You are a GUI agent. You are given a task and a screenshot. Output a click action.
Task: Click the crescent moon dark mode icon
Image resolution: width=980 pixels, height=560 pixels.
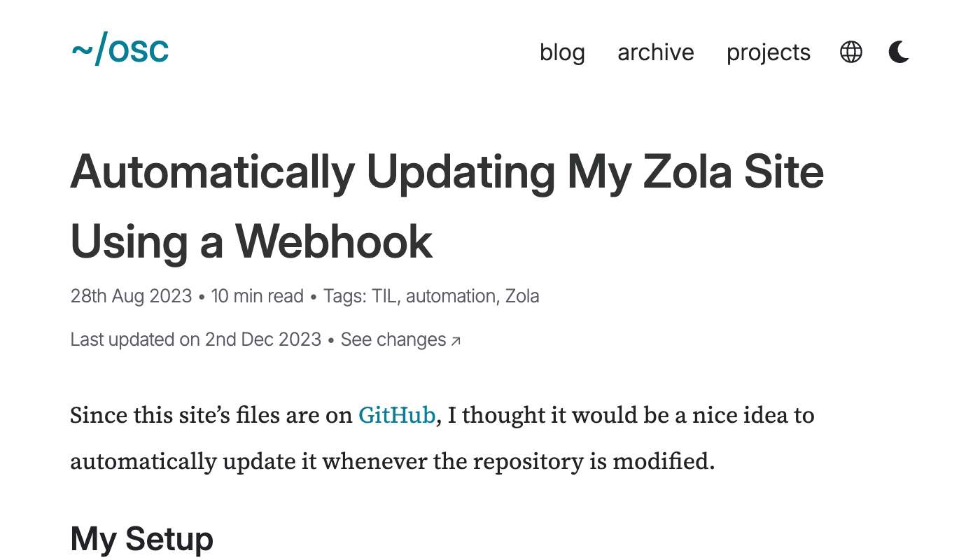click(x=898, y=52)
